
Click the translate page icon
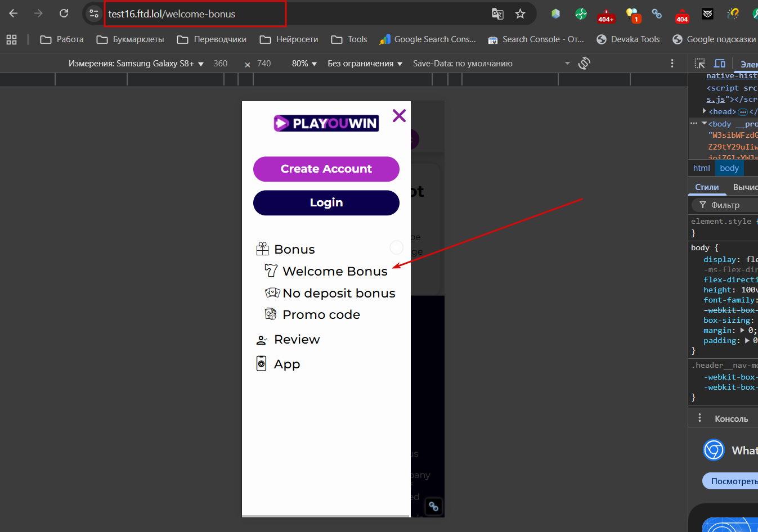tap(497, 14)
